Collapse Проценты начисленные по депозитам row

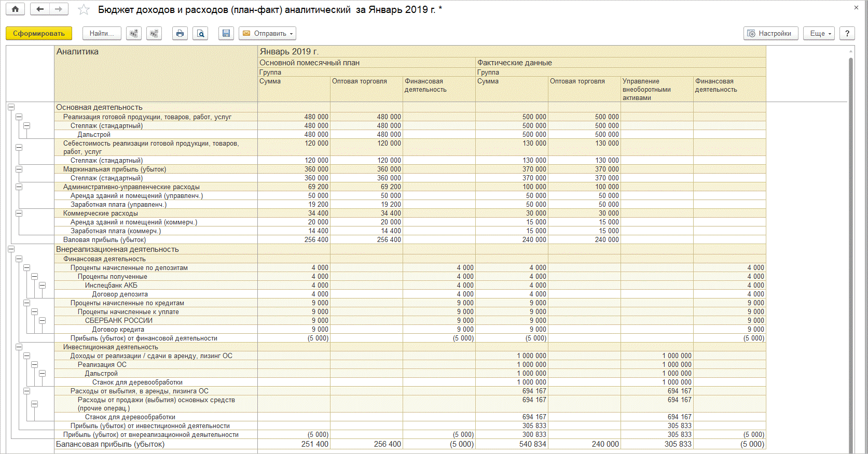pos(26,267)
